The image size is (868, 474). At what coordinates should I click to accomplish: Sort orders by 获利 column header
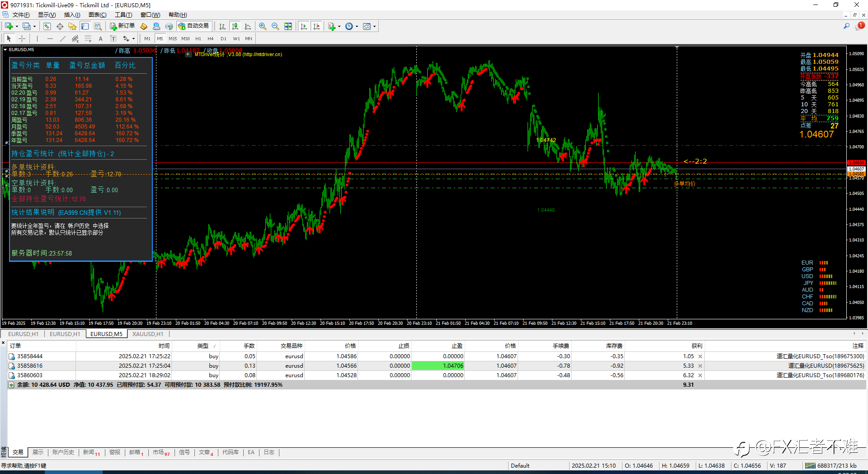pos(697,346)
